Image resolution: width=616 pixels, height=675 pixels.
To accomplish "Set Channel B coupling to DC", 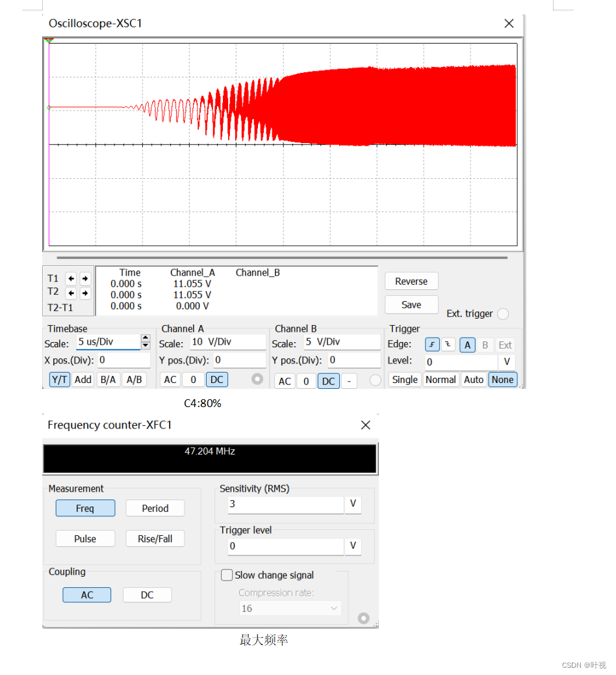I will click(329, 381).
